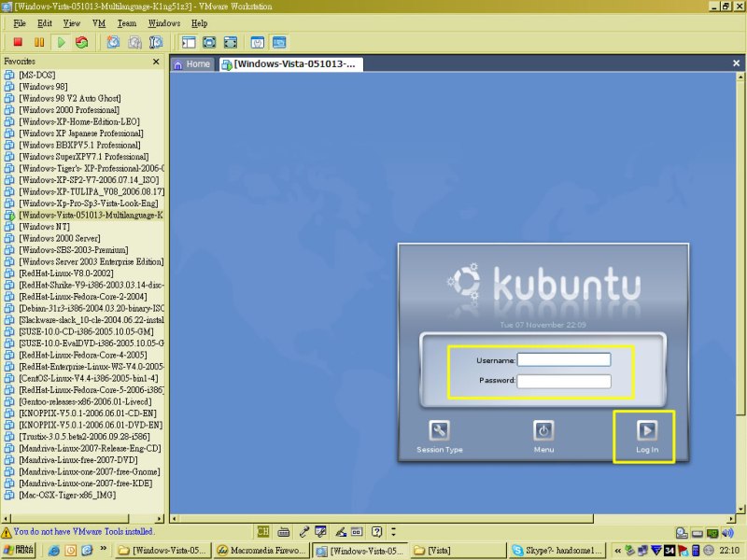Select [RedHat-Linux-V8.0-2002] favorite
This screenshot has width=747, height=560.
pyautogui.click(x=65, y=273)
